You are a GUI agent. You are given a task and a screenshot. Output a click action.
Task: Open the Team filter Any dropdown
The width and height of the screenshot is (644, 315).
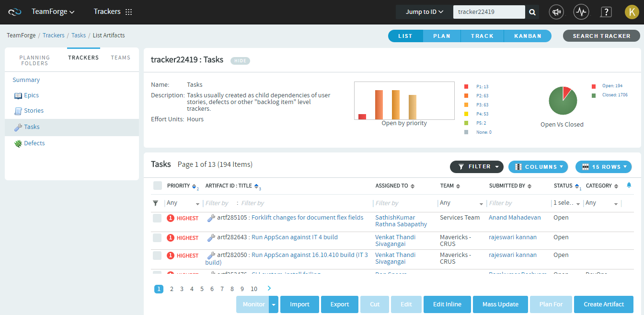point(462,203)
